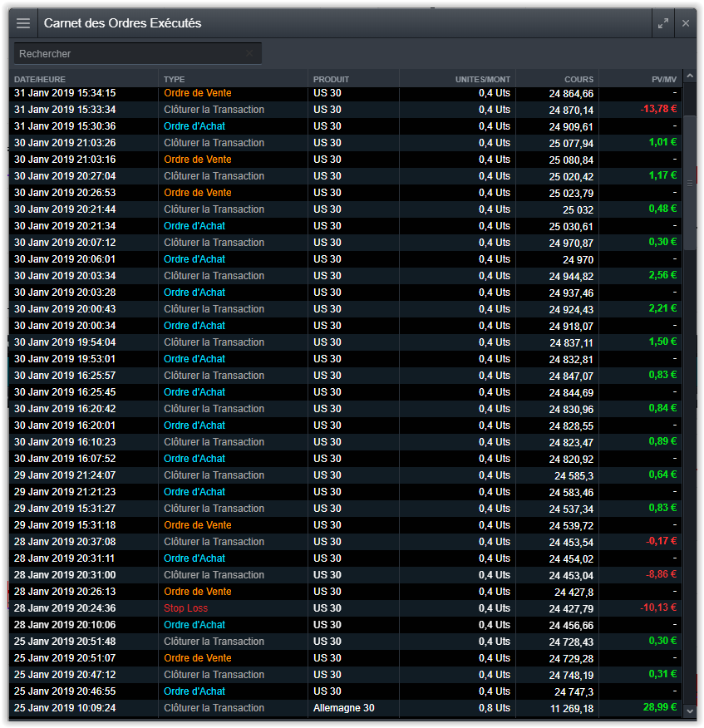Select the 24 537,34 price cell
This screenshot has width=704, height=728.
[x=571, y=509]
